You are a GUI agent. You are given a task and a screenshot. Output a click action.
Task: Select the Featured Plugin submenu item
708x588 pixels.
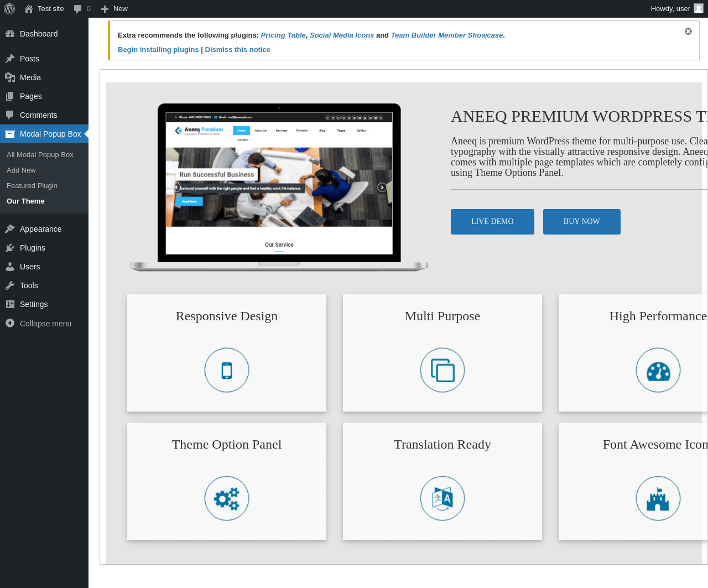pyautogui.click(x=32, y=186)
